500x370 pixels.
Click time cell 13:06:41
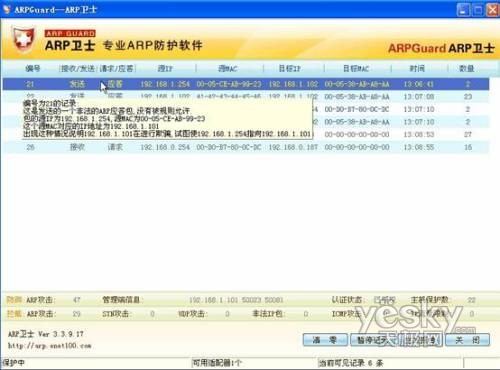pos(419,84)
